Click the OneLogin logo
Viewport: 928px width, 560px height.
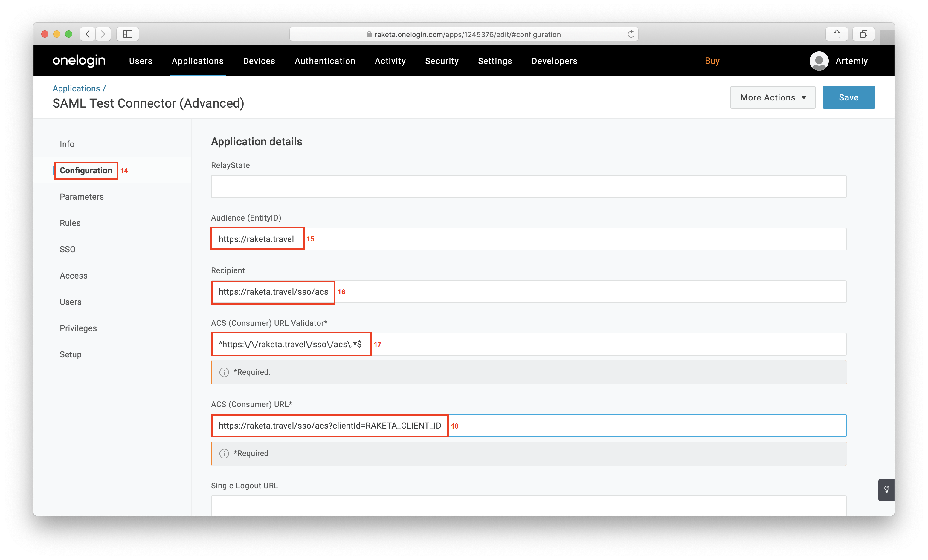click(79, 61)
